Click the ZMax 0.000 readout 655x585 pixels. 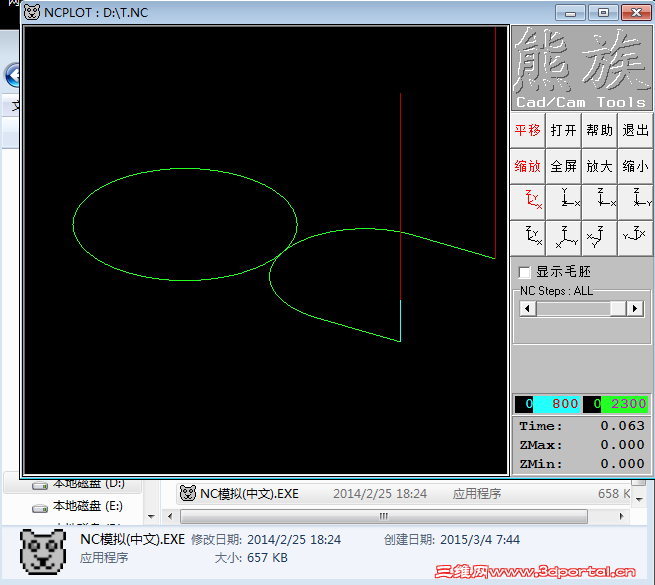581,445
